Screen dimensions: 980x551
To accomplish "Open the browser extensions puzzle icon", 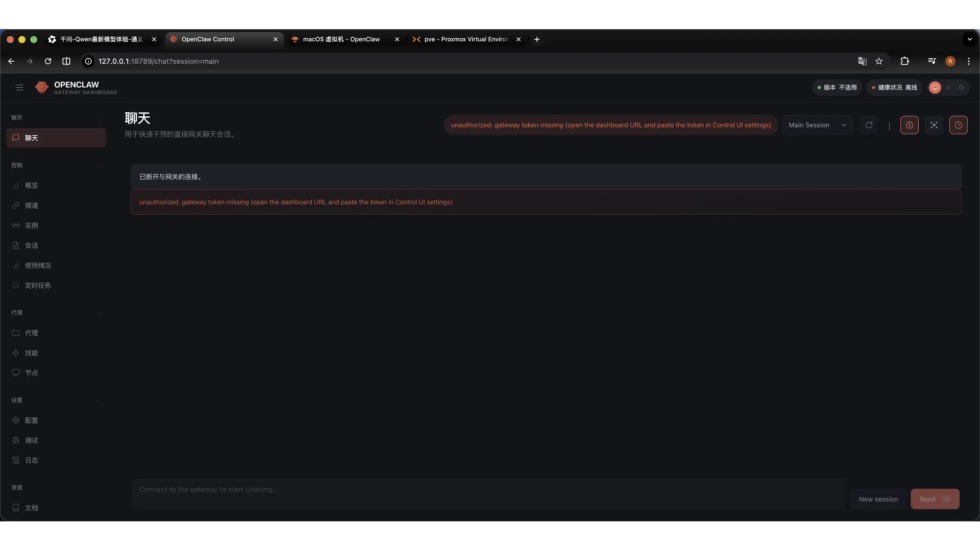I will (x=904, y=61).
